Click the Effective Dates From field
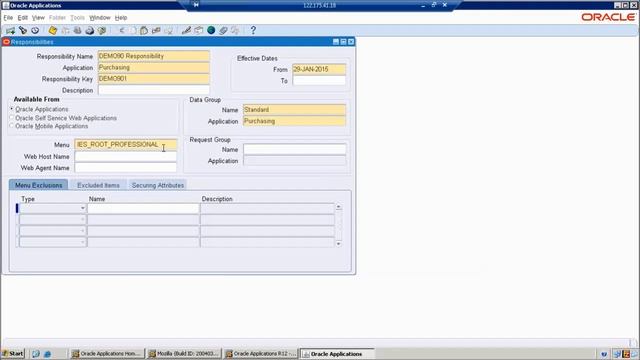The height and width of the screenshot is (360, 640). tap(319, 69)
